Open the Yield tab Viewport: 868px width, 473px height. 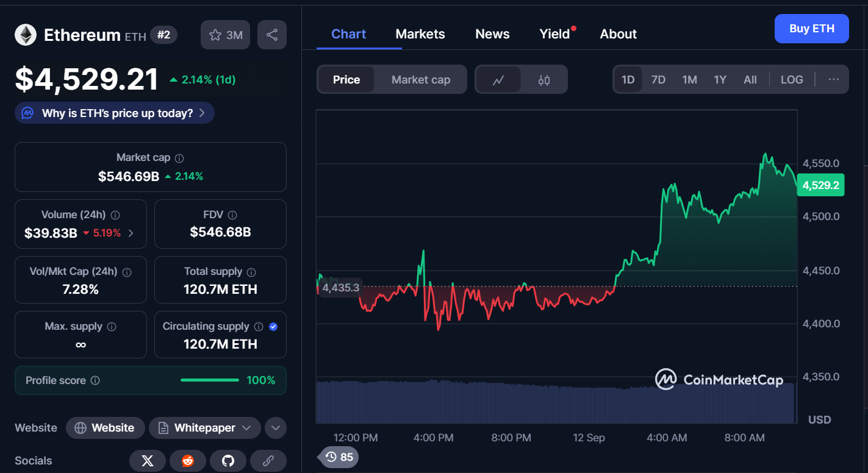coord(554,34)
